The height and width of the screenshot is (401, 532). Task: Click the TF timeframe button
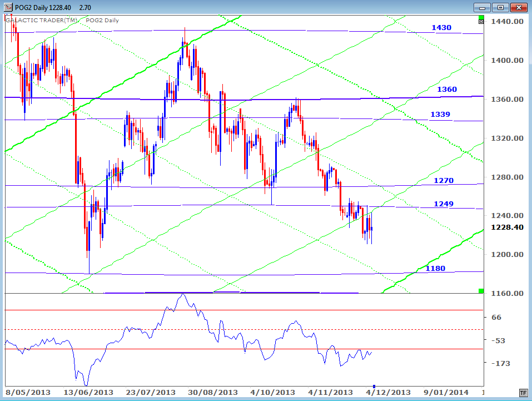click(x=523, y=393)
